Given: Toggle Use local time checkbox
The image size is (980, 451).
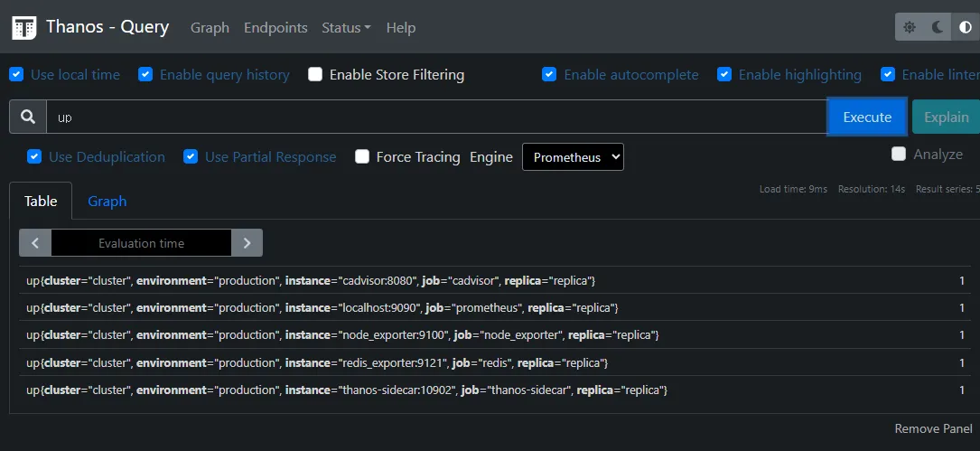Looking at the screenshot, I should point(16,74).
